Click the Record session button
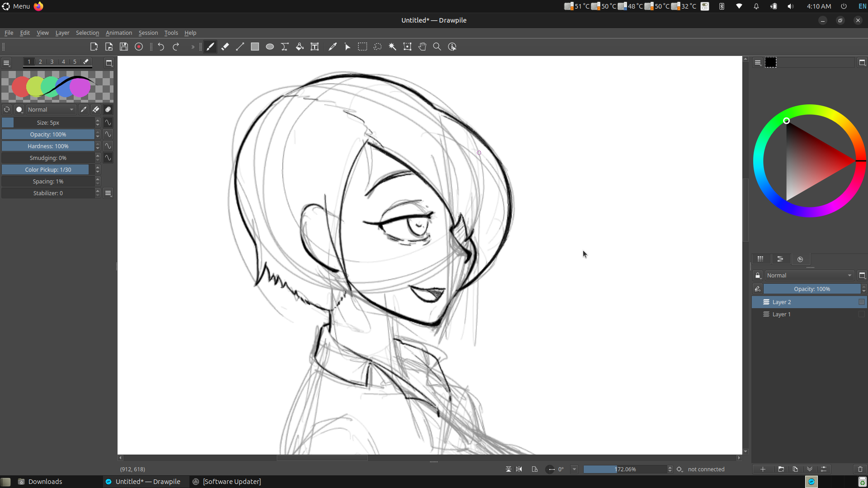 (x=139, y=47)
